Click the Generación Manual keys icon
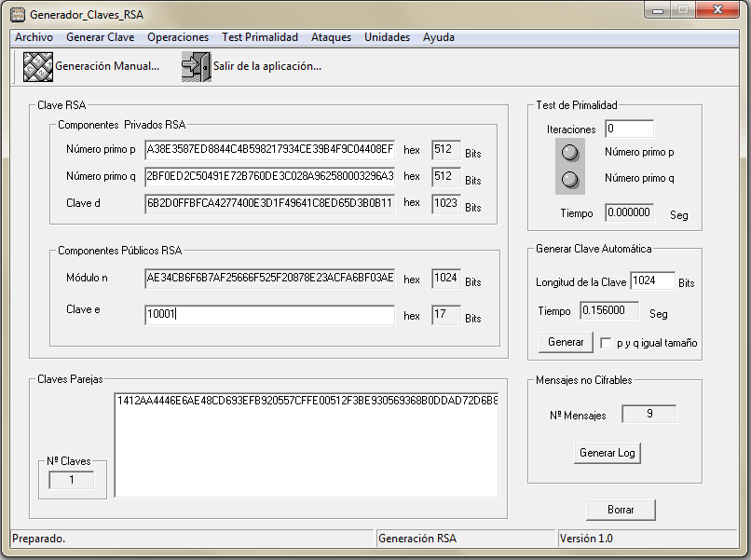 (37, 67)
